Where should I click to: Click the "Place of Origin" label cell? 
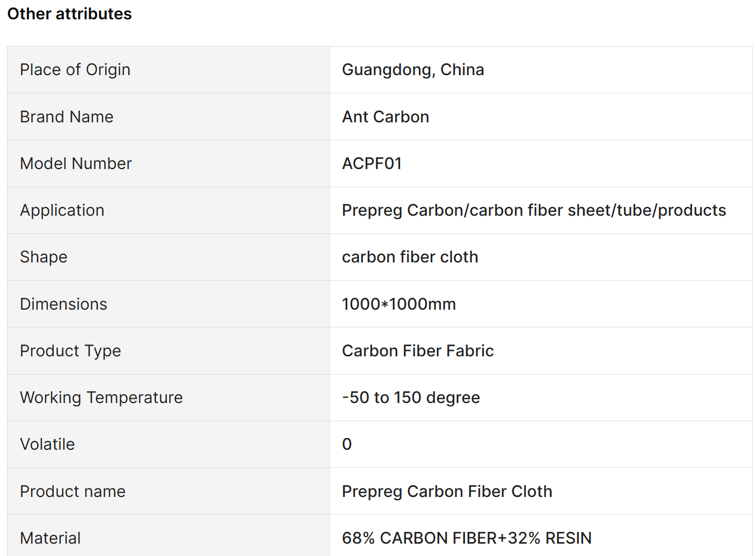75,70
